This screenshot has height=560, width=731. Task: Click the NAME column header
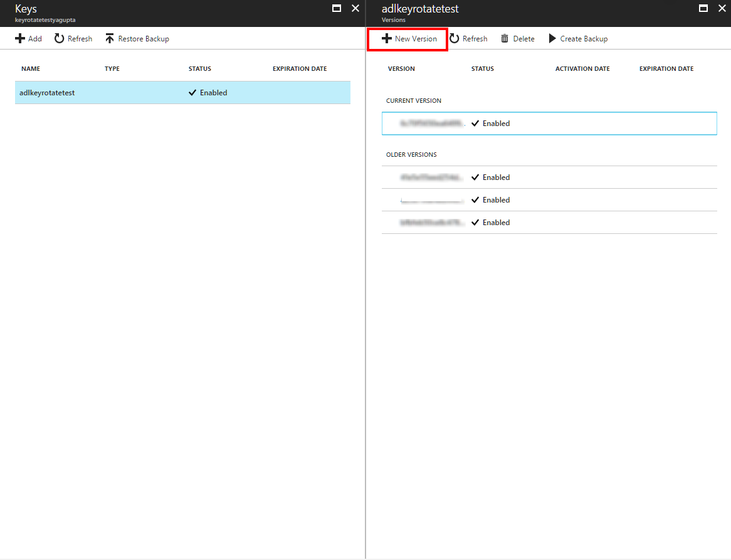[31, 68]
